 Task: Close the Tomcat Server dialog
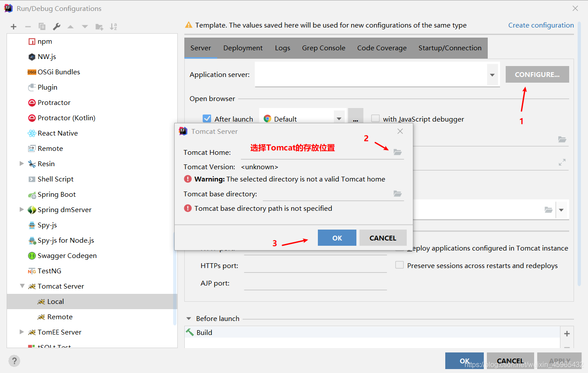400,131
